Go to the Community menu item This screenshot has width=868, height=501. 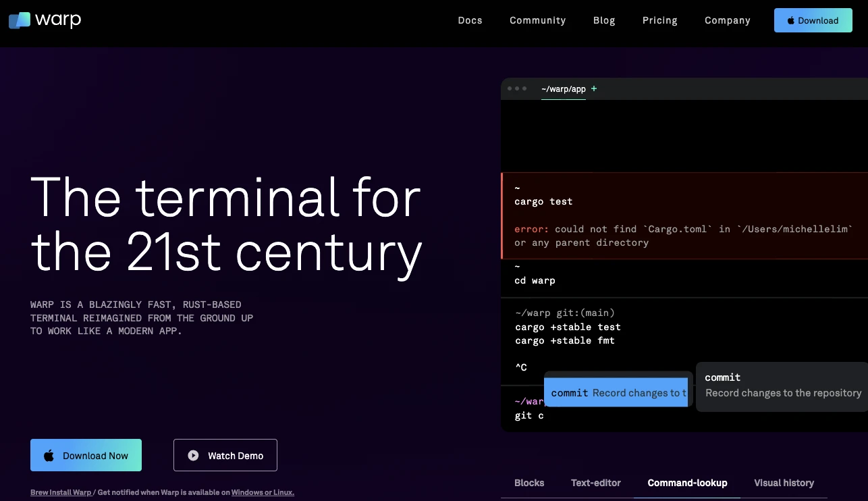[x=537, y=20]
